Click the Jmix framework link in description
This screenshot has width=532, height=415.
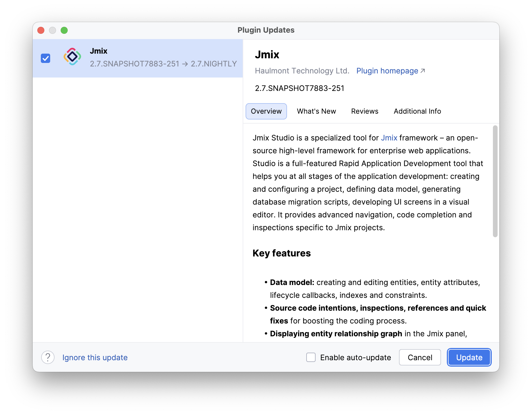click(389, 138)
